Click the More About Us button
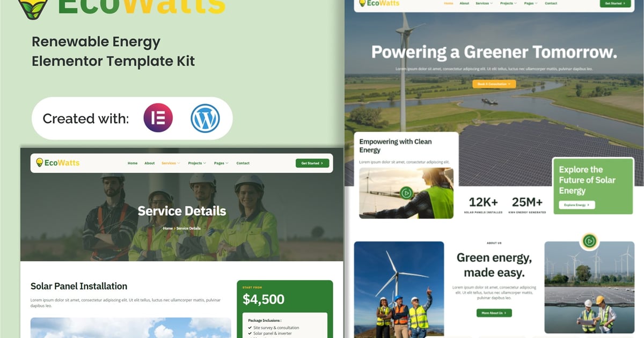 tap(494, 313)
